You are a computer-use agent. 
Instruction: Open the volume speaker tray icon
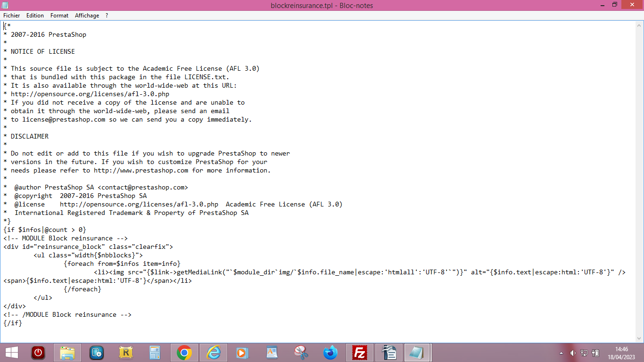(573, 353)
